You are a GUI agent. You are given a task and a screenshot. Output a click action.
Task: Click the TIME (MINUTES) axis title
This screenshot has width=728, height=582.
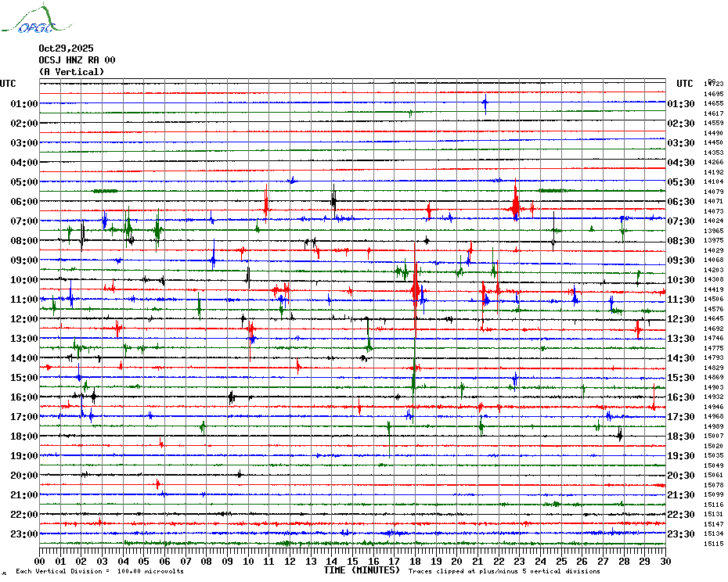(x=362, y=570)
